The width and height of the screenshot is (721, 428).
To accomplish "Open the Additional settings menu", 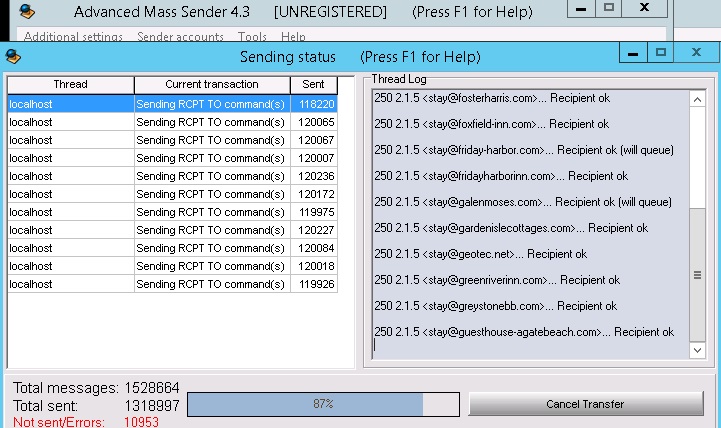I will coord(73,36).
